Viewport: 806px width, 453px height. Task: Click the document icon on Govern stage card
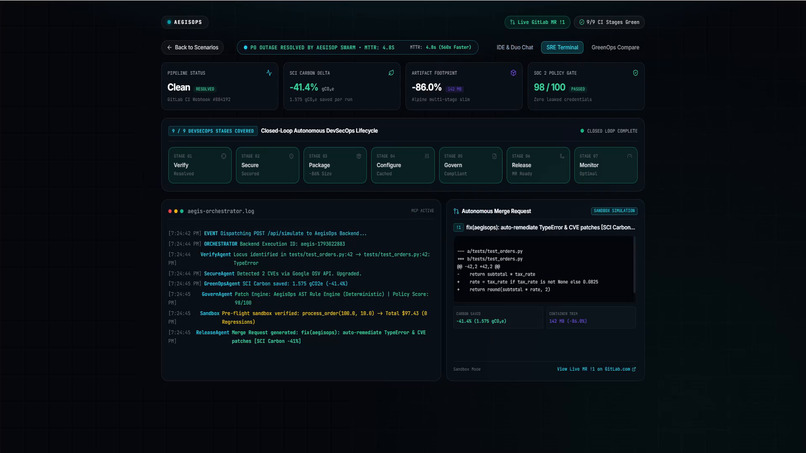pos(494,156)
